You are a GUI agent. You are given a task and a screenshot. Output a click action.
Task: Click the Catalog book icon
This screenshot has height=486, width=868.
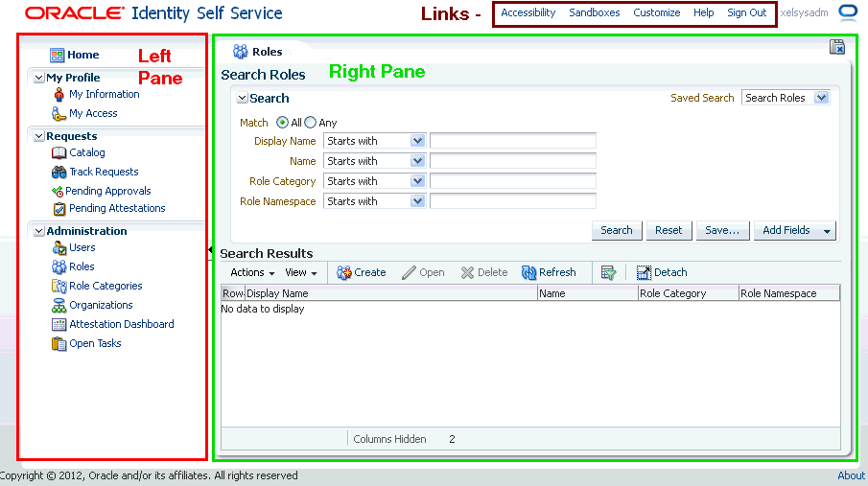tap(59, 152)
